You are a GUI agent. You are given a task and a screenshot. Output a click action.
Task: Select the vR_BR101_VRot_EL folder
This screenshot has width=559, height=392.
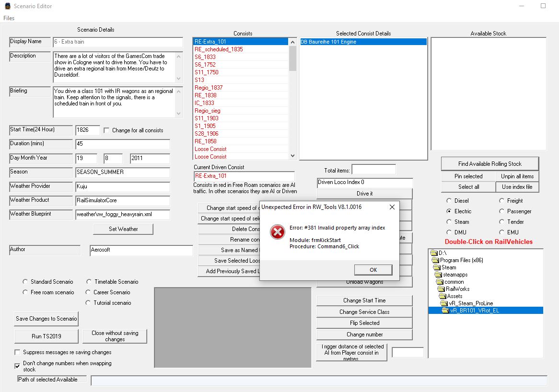click(471, 311)
